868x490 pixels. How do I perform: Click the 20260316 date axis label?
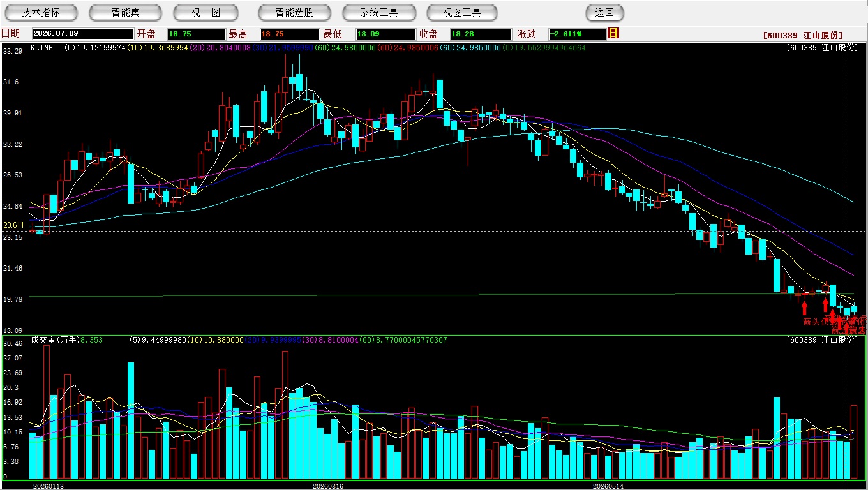[x=327, y=486]
